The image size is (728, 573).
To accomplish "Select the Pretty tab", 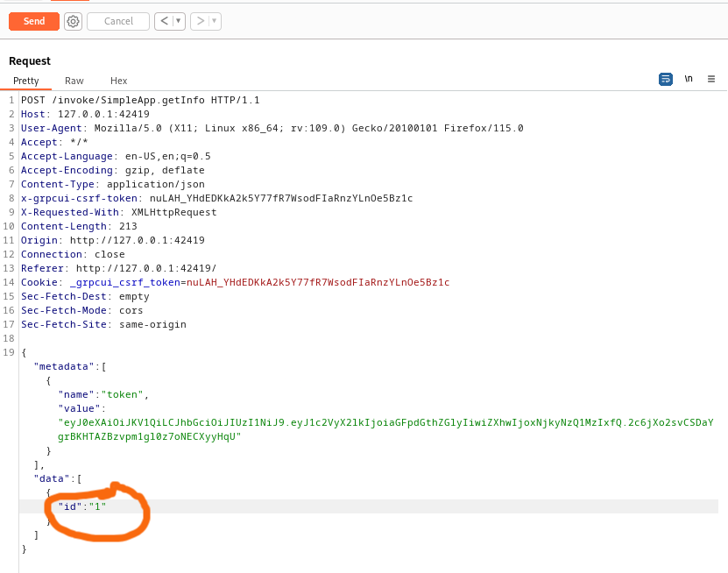I will pyautogui.click(x=25, y=81).
